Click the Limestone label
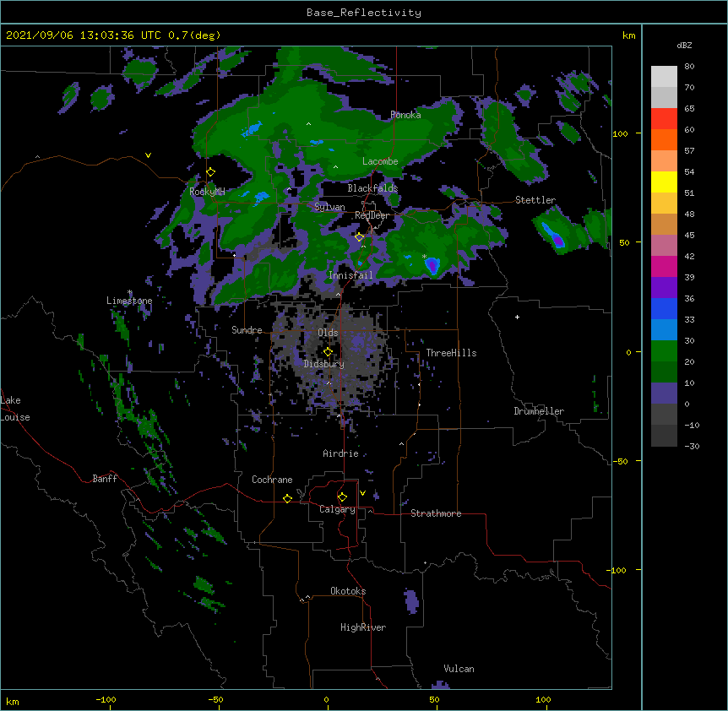This screenshot has width=728, height=711. coord(129,301)
